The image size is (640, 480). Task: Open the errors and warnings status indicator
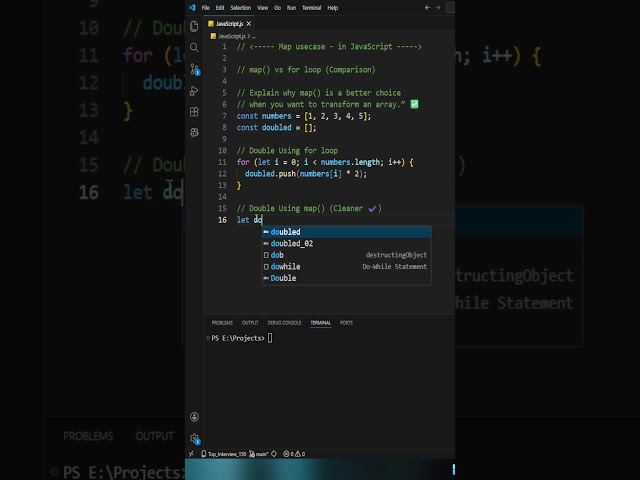tap(294, 454)
